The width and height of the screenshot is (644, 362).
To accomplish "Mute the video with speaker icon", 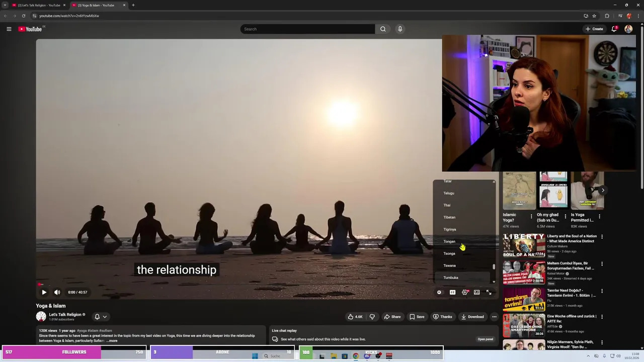I will [x=57, y=292].
